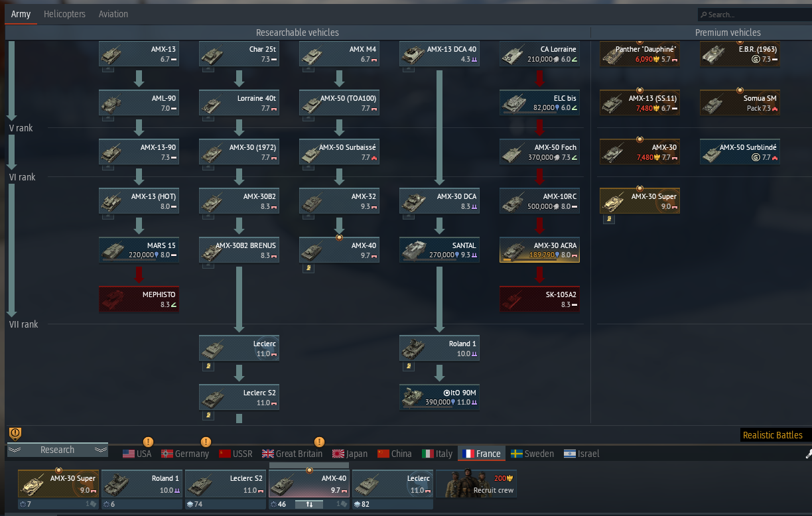Click the swap arrows under AMX-40 slot
The image size is (812, 516).
pos(309,504)
